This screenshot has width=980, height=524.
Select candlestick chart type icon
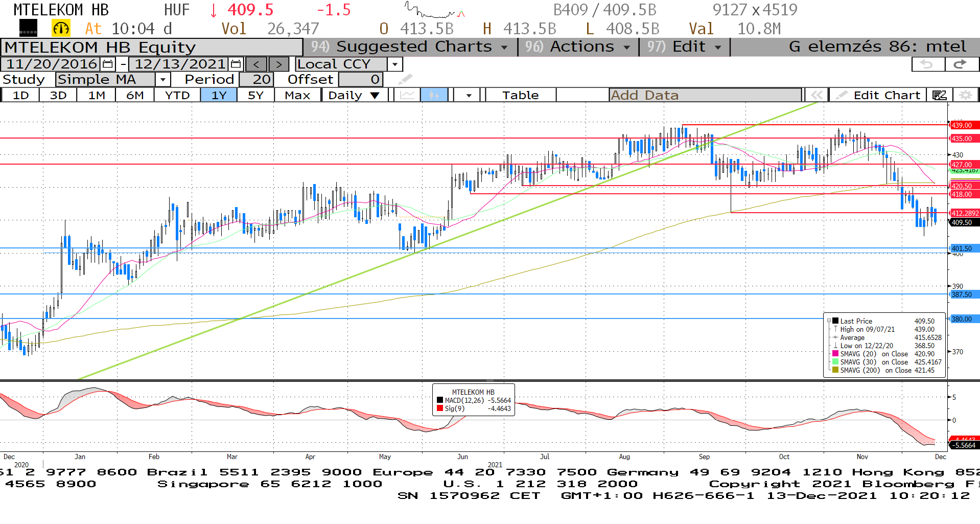(434, 95)
